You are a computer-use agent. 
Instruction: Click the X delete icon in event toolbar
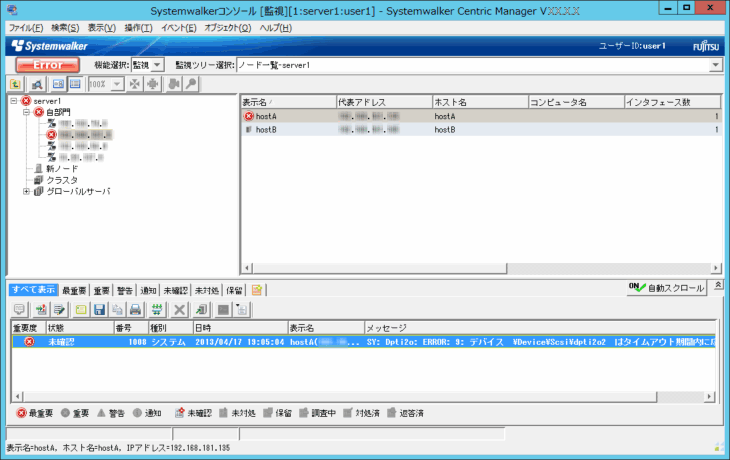(179, 310)
